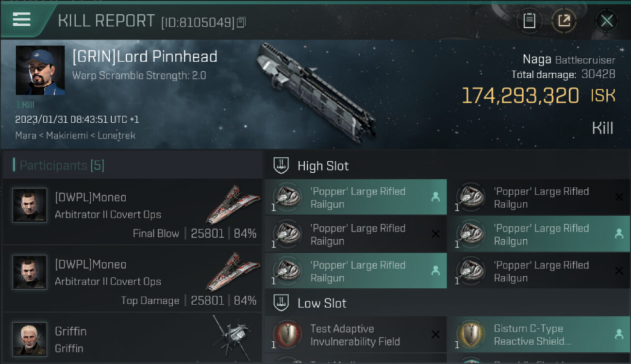Click the Gistum C-Type Reactive Shield icon

pos(470,335)
